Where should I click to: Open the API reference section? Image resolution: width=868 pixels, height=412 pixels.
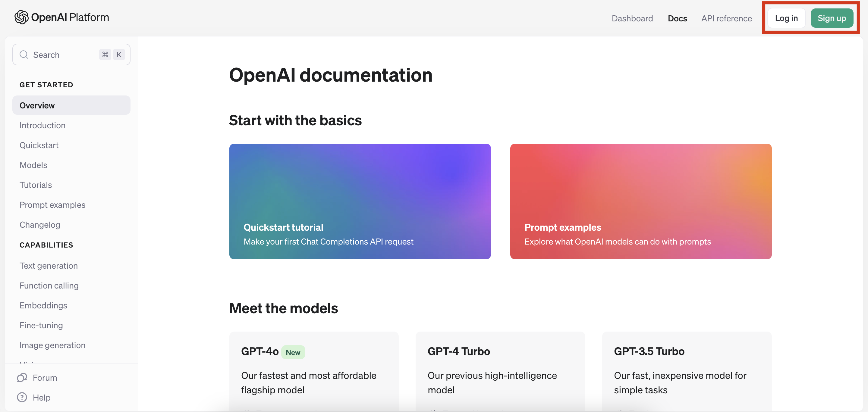coord(726,18)
